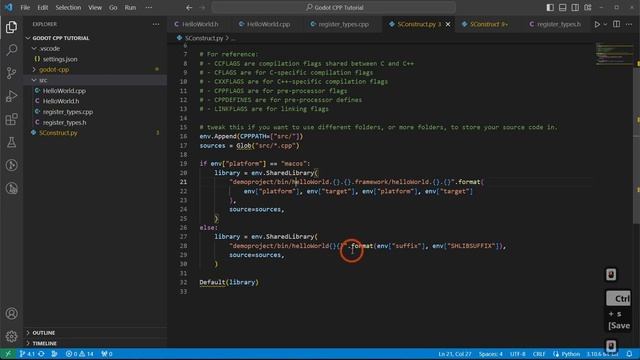This screenshot has height=360, width=640.
Task: Open the Accounts menu icon
Action: pos(11,313)
